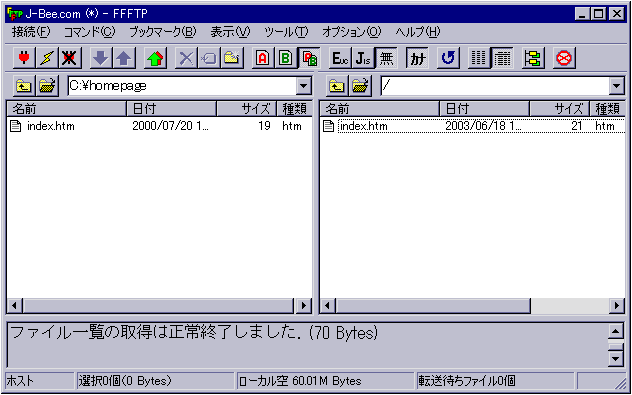
Task: Click the Disconnect icon with black X
Action: [70, 59]
